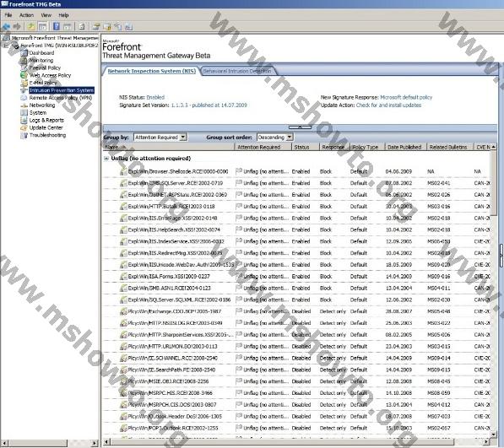The width and height of the screenshot is (504, 448).
Task: Open the Networking node in the tree
Action: click(42, 105)
